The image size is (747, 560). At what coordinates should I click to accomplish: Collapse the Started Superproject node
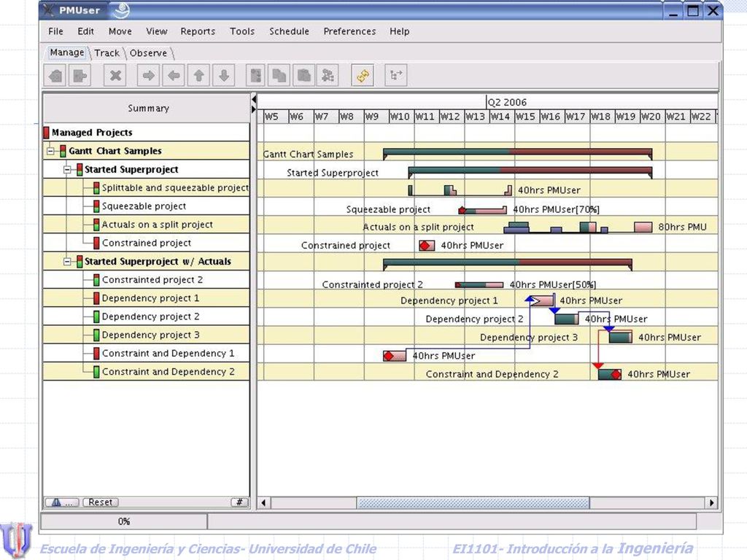tap(67, 169)
